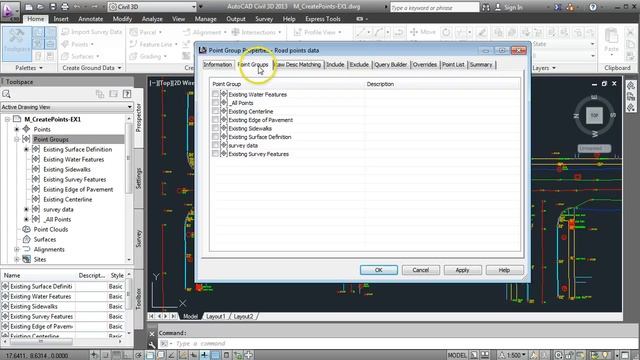
Task: Click the Feature Line tool icon
Action: coord(133,44)
